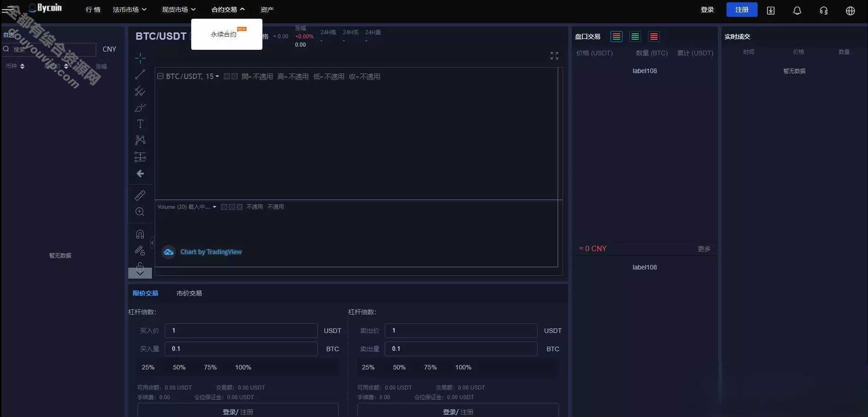This screenshot has width=868, height=417.
Task: Open the BTC/USDT, 15 legend dropdown
Action: (x=217, y=76)
